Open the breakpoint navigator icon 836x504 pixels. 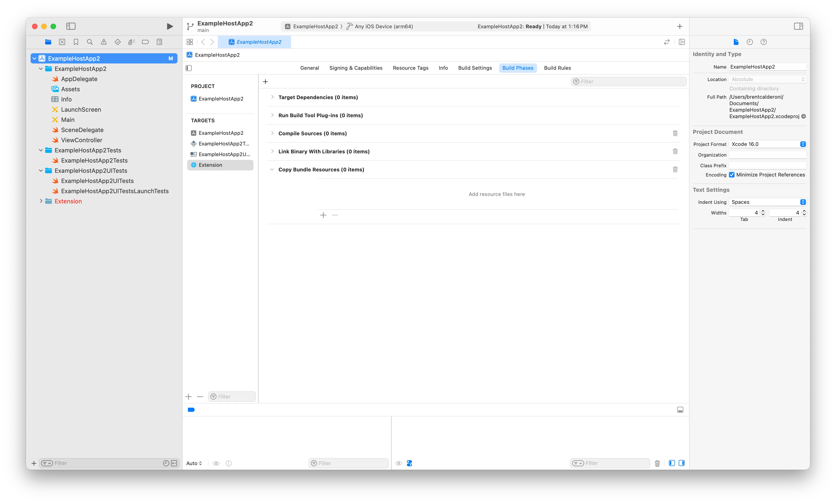click(146, 42)
